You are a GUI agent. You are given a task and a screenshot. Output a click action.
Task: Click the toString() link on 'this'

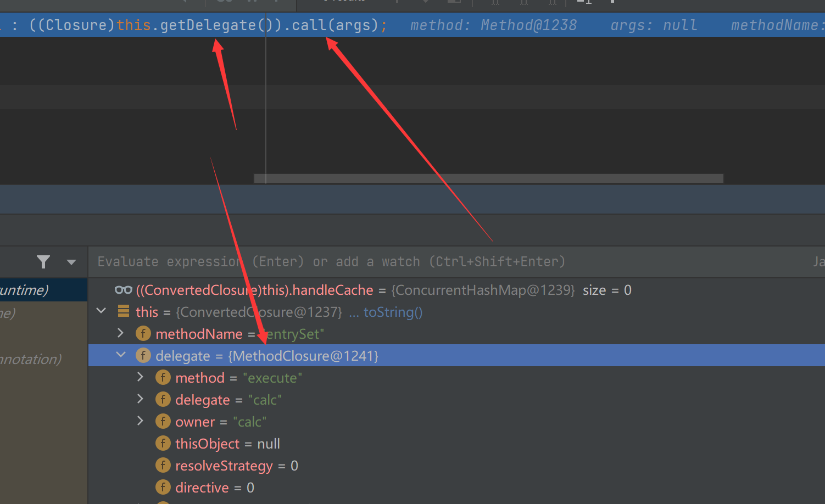pyautogui.click(x=393, y=312)
